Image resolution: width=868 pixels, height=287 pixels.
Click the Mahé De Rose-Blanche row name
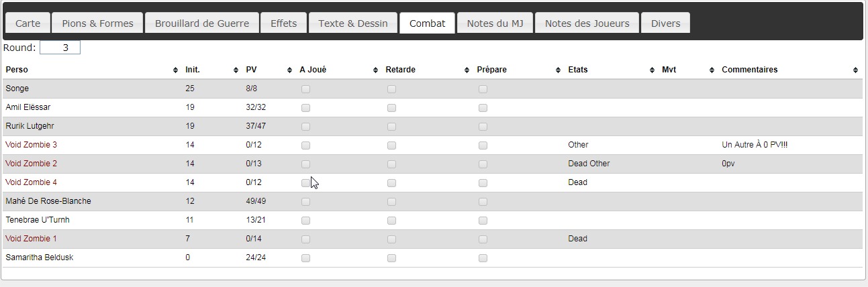tap(48, 201)
